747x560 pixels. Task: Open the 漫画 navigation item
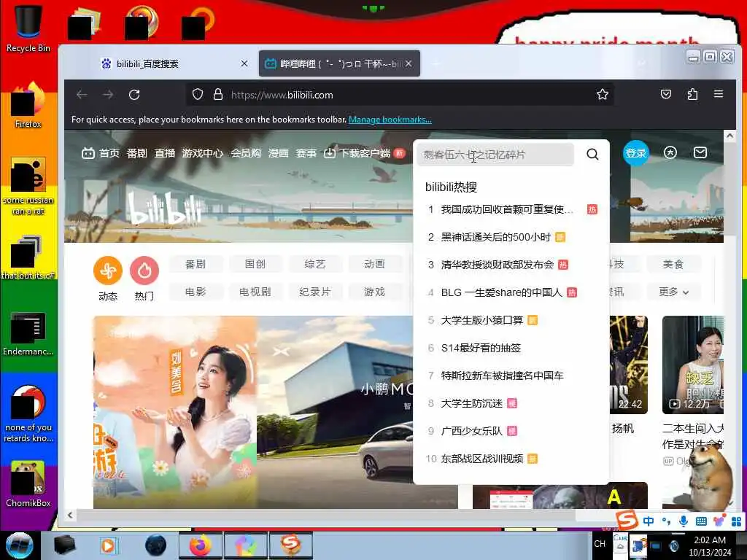pos(278,153)
